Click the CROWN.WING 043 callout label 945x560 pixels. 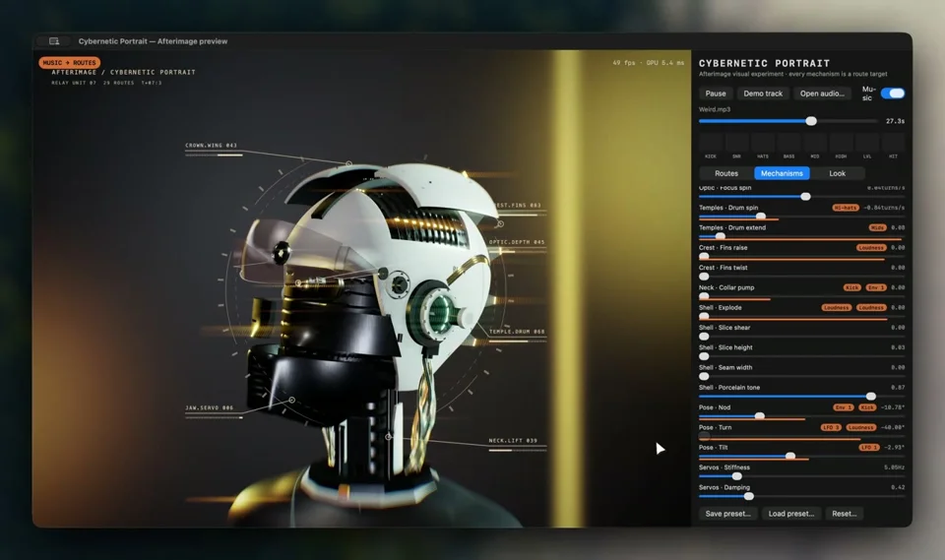tap(211, 146)
